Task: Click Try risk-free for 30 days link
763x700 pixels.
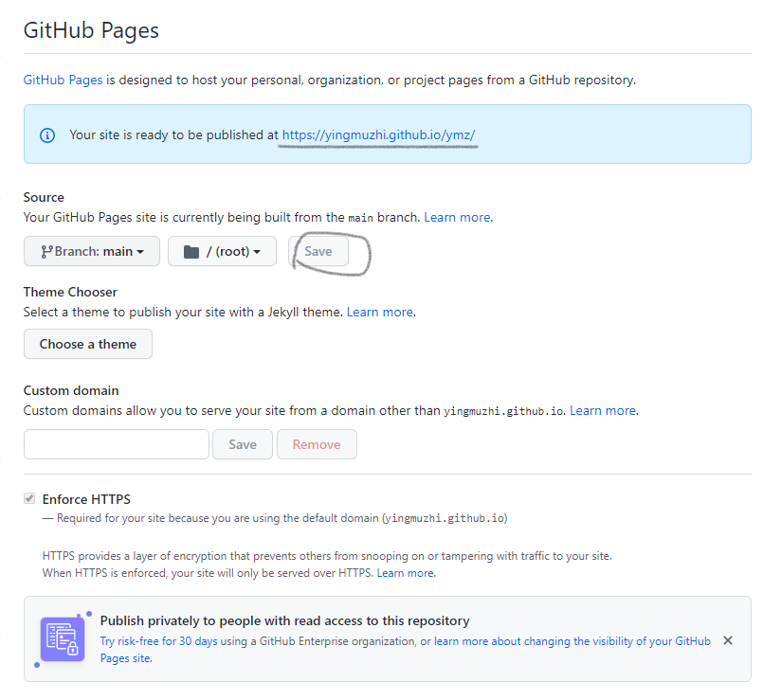Action: click(158, 641)
